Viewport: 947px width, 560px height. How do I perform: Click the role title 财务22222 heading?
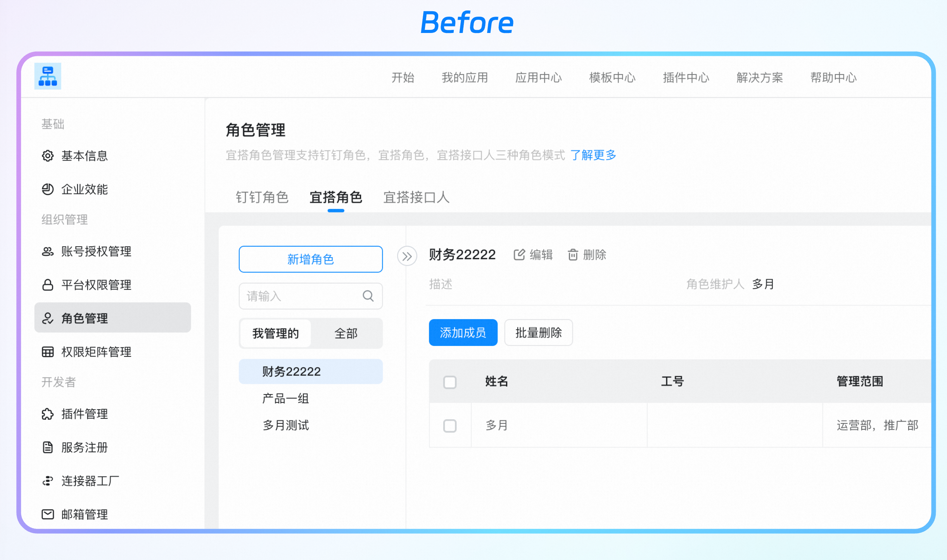[x=462, y=254]
